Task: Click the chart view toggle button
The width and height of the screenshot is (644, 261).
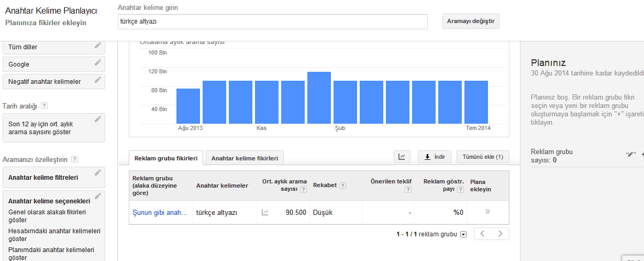Action: pos(402,157)
